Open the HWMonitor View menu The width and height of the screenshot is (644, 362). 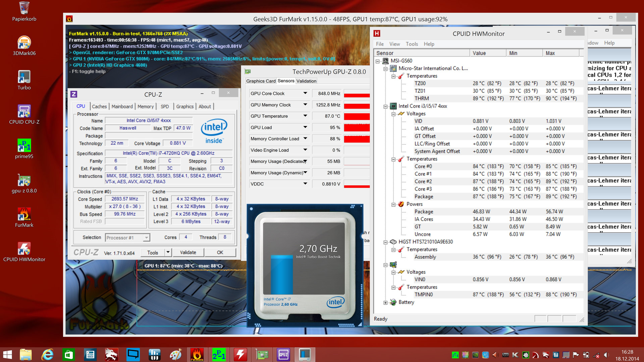[394, 44]
